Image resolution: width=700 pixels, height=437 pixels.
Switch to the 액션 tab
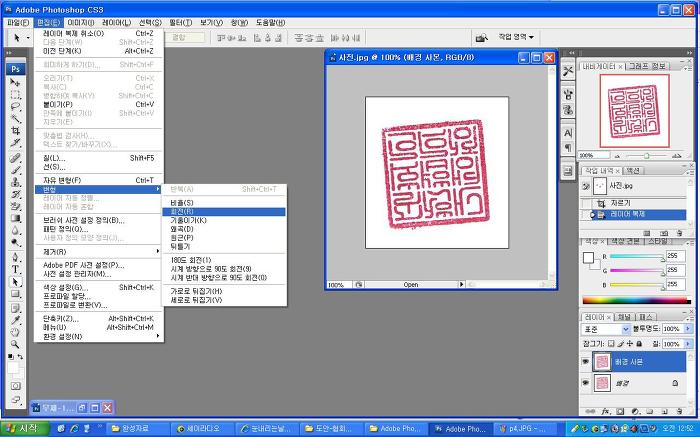tap(633, 171)
